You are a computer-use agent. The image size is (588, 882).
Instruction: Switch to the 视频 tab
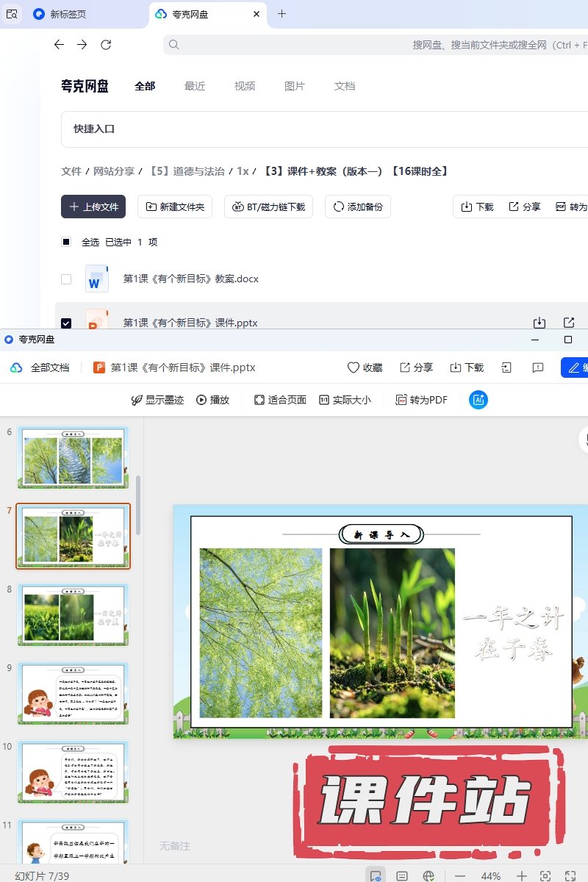[245, 86]
